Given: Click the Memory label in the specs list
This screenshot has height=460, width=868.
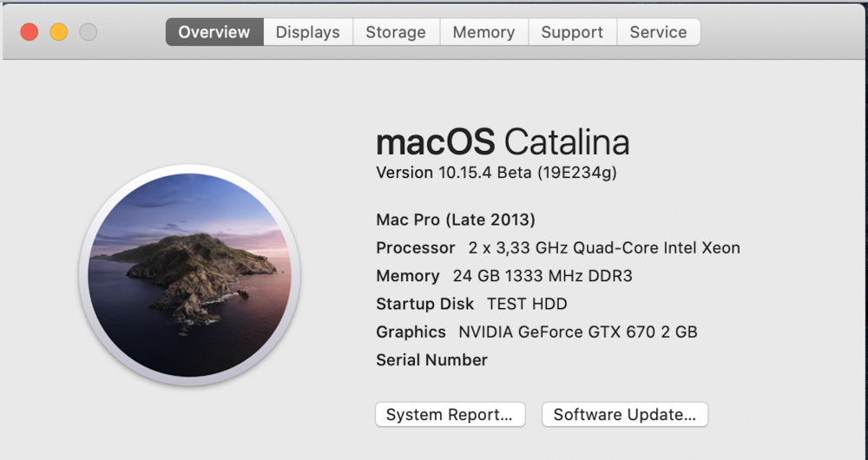Looking at the screenshot, I should point(408,276).
